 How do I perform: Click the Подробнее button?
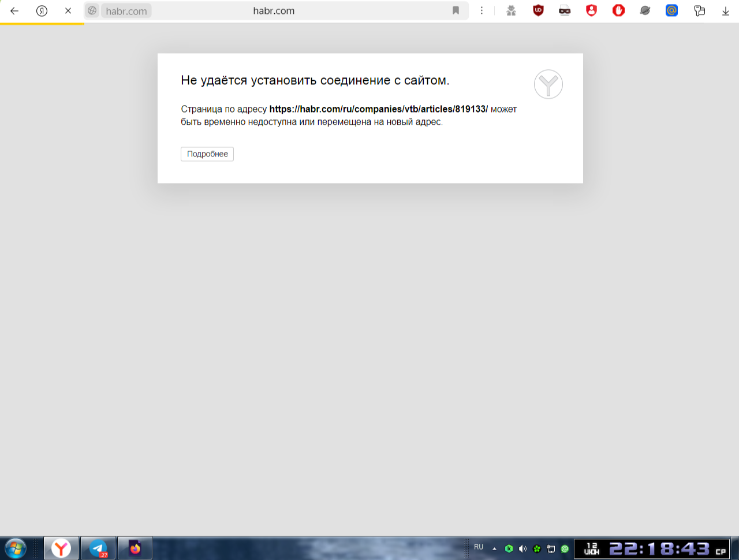(x=207, y=154)
